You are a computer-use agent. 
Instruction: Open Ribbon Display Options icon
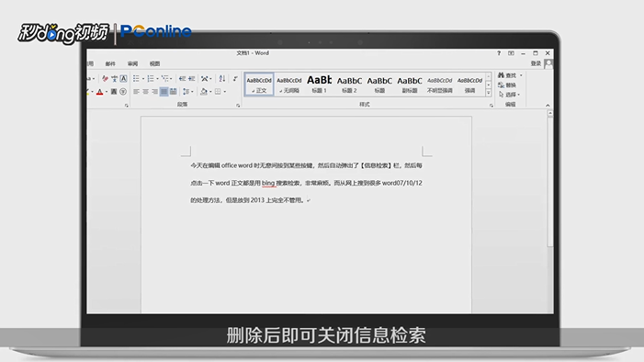[x=511, y=53]
